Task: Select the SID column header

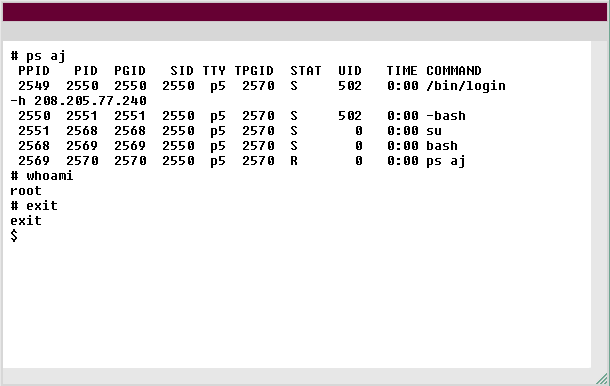Action: [182, 71]
